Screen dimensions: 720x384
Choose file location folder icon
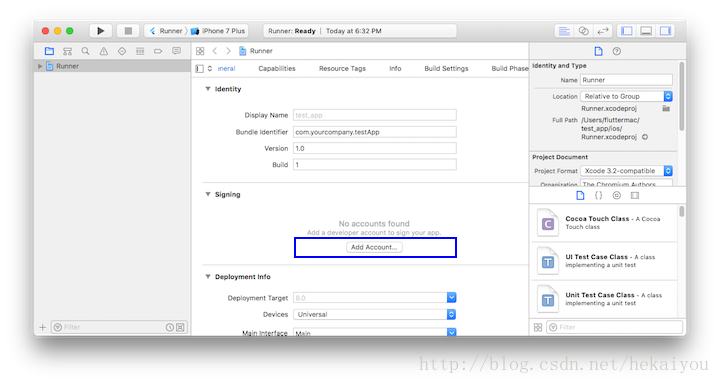666,108
